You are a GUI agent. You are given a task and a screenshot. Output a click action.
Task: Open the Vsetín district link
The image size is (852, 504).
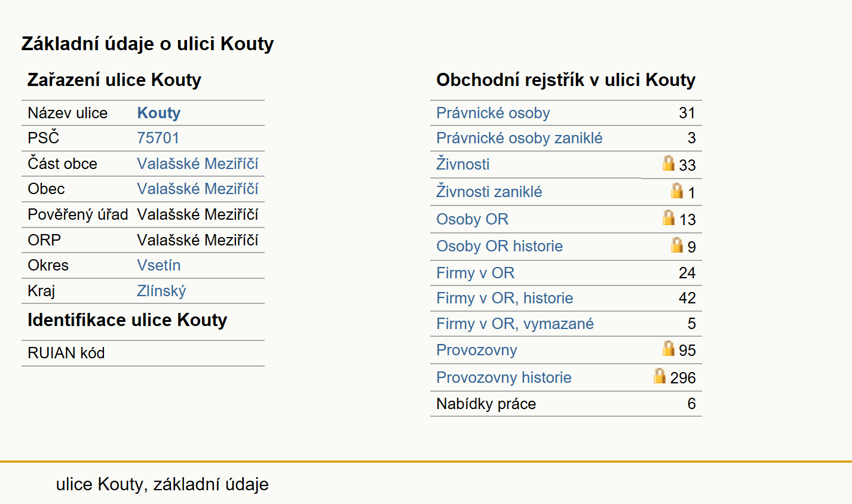click(x=159, y=265)
